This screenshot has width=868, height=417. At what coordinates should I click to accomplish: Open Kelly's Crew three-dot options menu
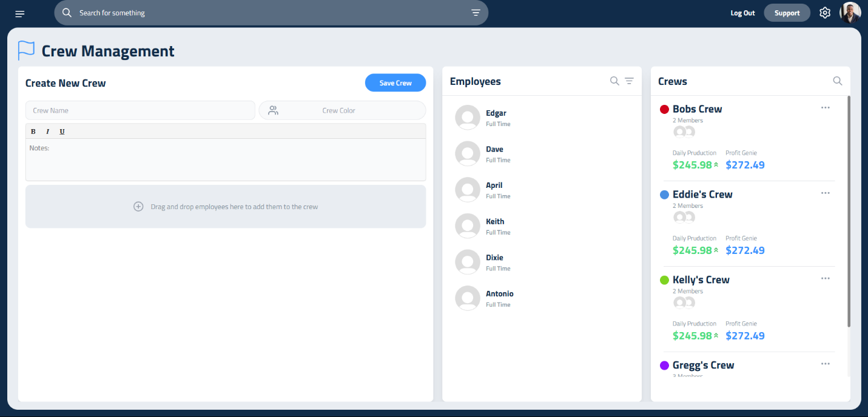(825, 279)
